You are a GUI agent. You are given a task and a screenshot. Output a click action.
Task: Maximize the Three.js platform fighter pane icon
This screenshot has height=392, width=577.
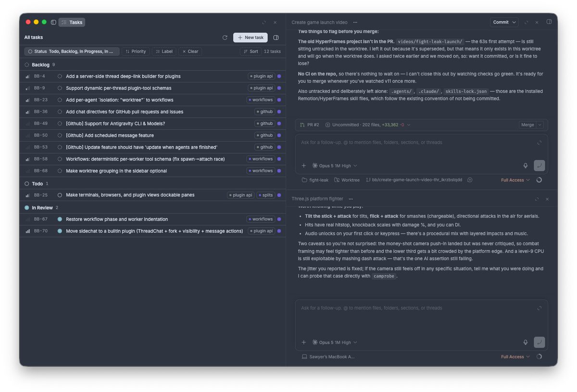coord(537,199)
